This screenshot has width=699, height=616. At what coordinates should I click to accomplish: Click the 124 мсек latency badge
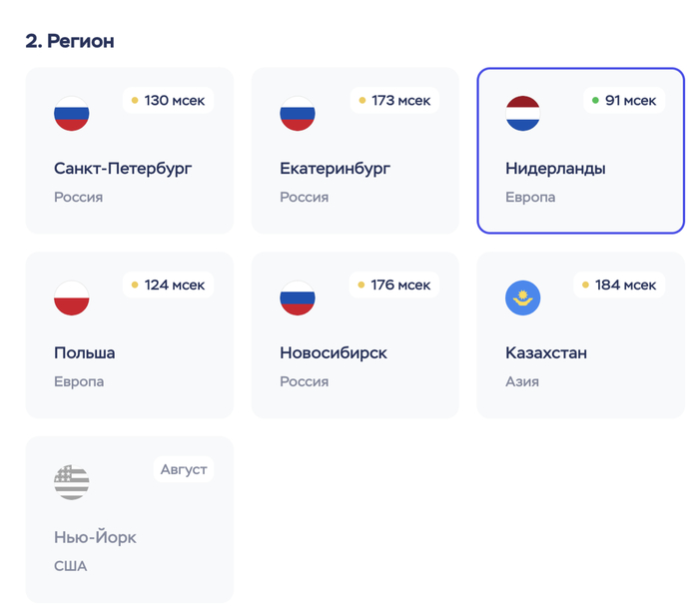[x=168, y=286]
